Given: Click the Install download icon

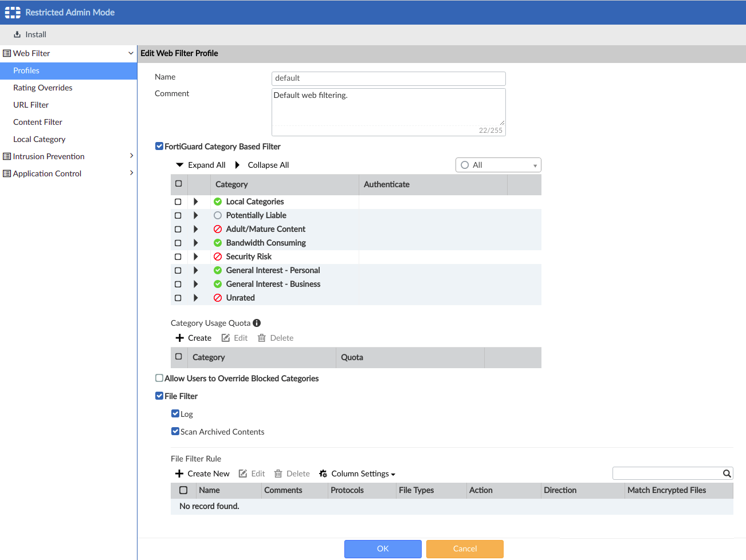Looking at the screenshot, I should pyautogui.click(x=17, y=34).
